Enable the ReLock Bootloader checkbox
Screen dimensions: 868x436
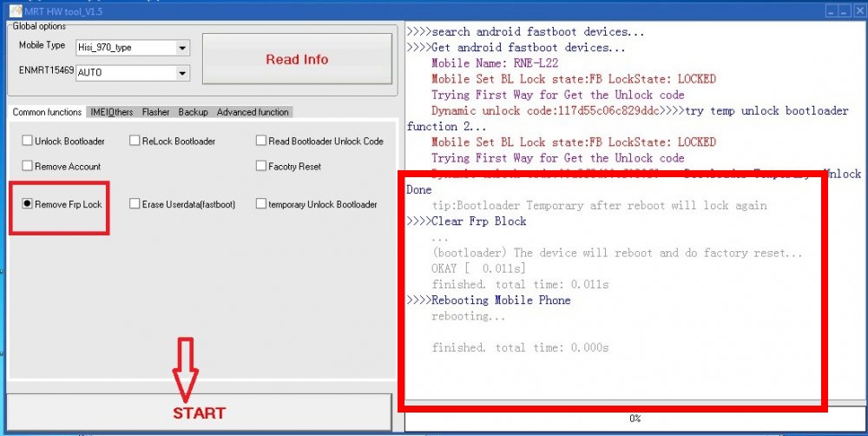point(135,141)
